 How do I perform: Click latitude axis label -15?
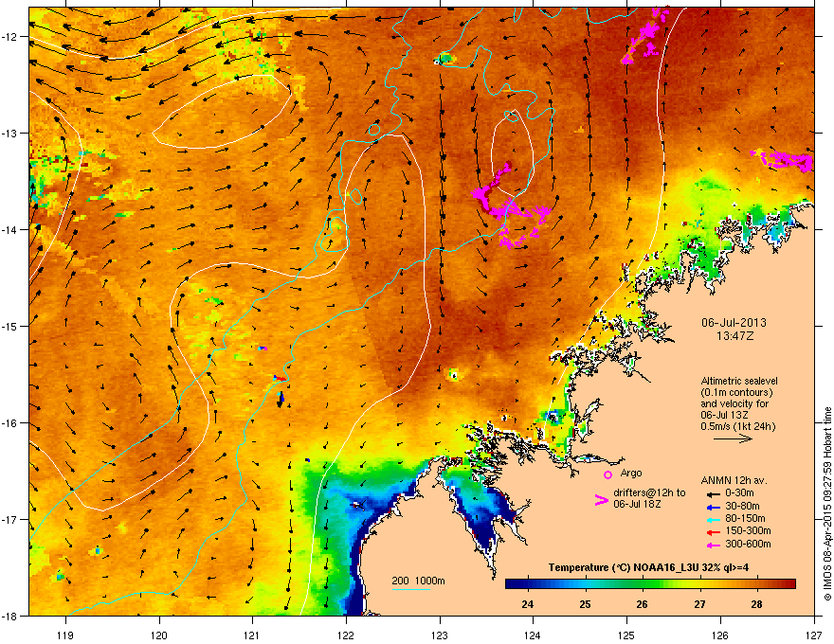pyautogui.click(x=11, y=326)
